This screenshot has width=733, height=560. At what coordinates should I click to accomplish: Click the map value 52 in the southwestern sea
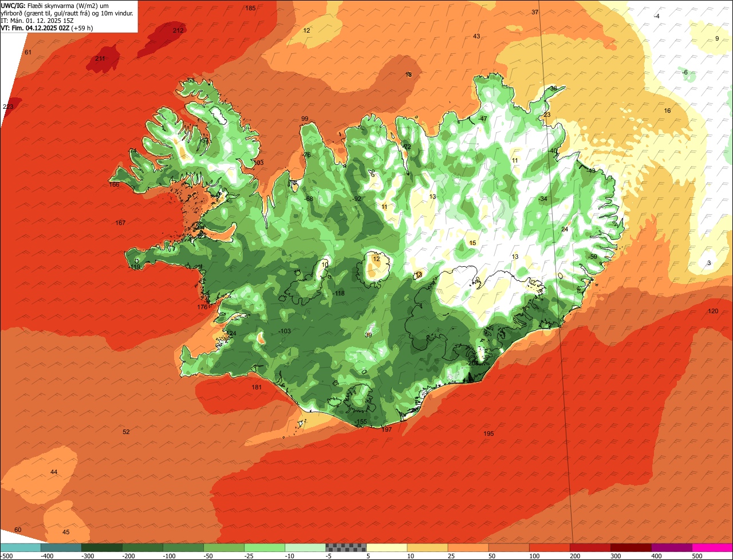[x=126, y=432]
